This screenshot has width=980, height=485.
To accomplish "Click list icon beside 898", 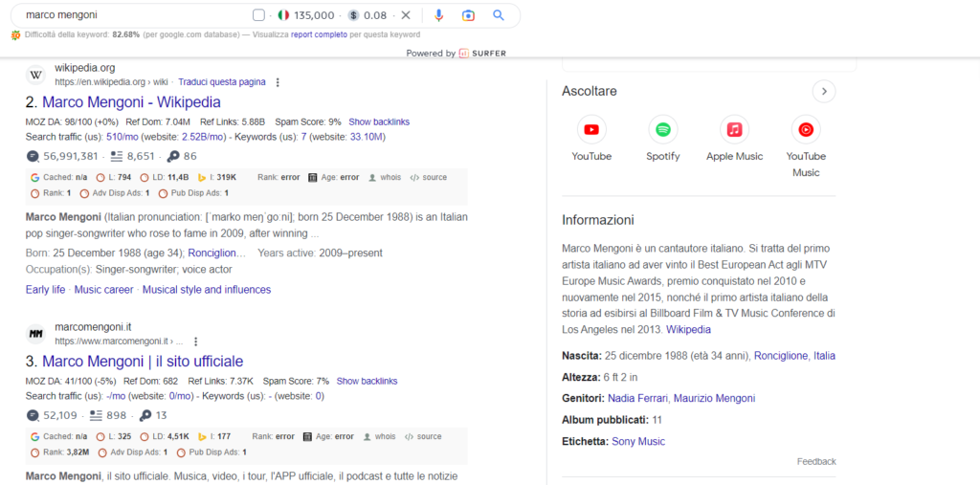I will (x=96, y=415).
